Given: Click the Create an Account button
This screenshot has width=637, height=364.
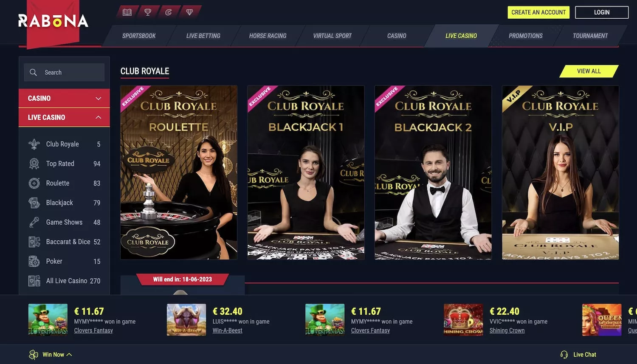Looking at the screenshot, I should pos(538,12).
